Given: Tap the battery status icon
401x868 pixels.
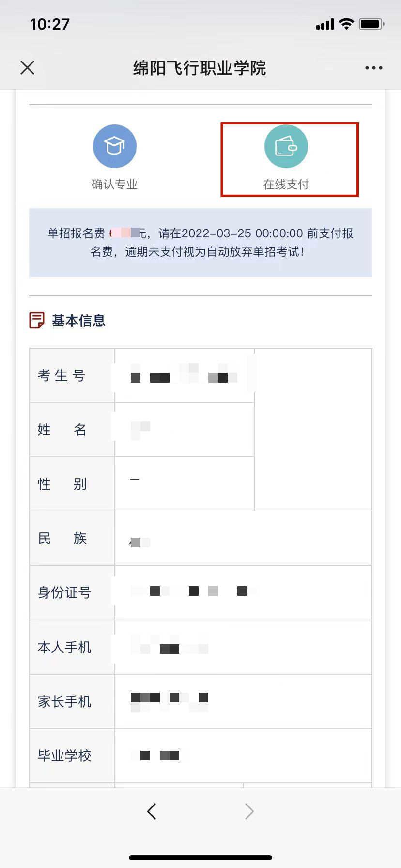Looking at the screenshot, I should (x=371, y=24).
